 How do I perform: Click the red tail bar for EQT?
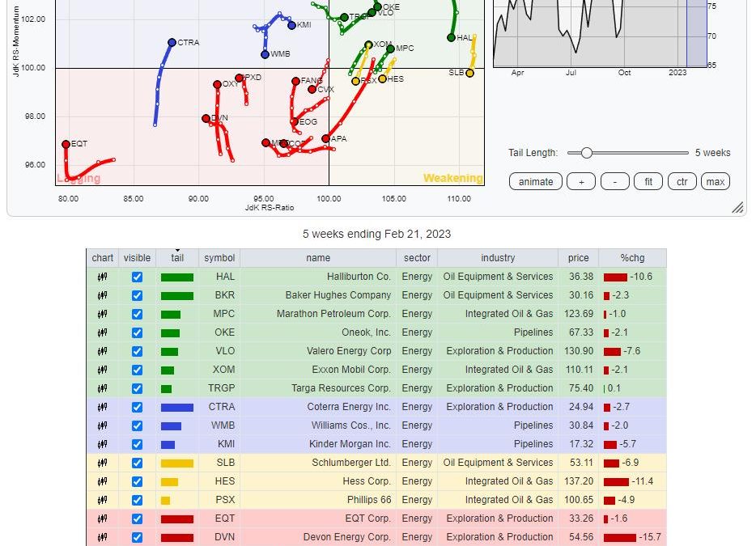[x=177, y=519]
